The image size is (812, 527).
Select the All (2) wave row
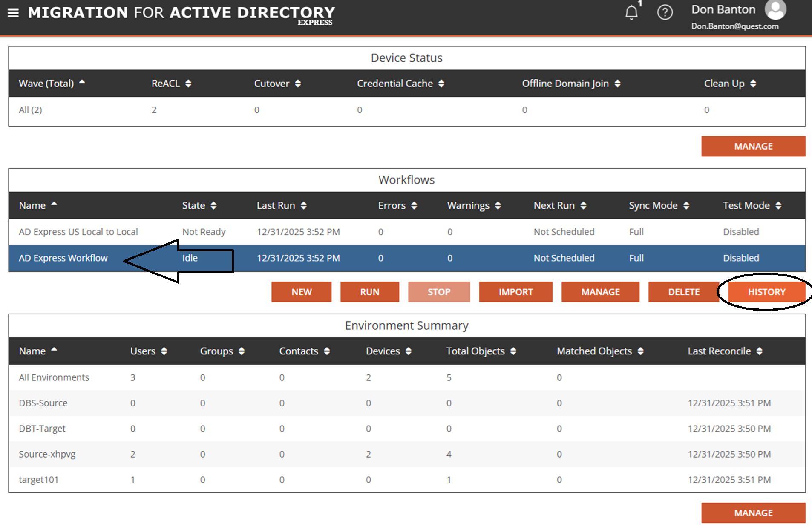[x=407, y=110]
